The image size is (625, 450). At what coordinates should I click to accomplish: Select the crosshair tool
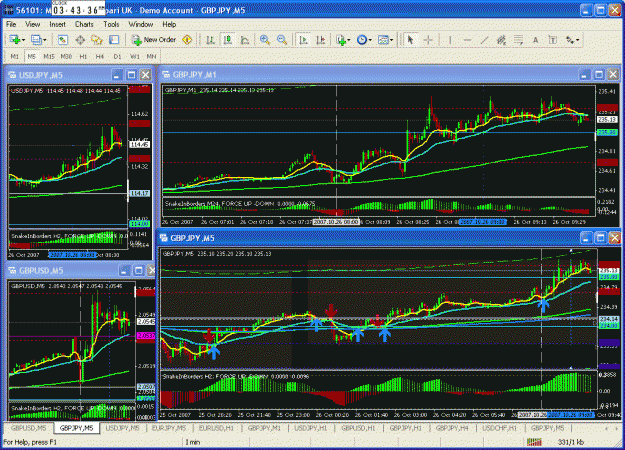point(428,39)
